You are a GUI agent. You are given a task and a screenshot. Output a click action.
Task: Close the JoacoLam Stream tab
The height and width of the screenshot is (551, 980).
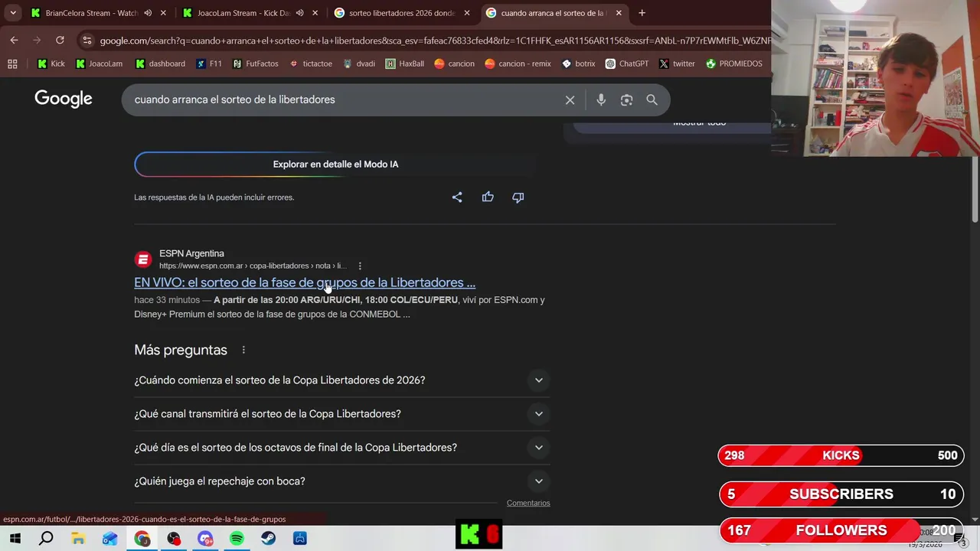click(x=315, y=13)
